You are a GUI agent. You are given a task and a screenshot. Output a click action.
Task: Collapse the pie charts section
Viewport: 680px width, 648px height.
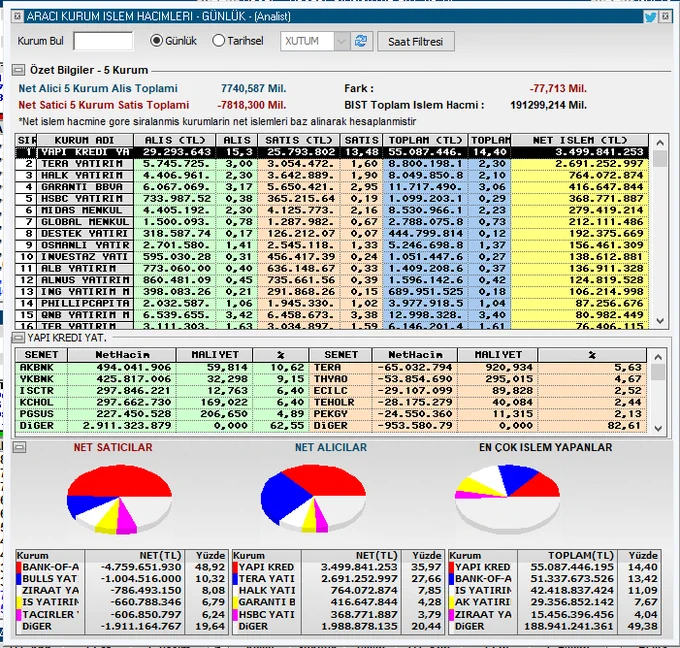pos(19,447)
